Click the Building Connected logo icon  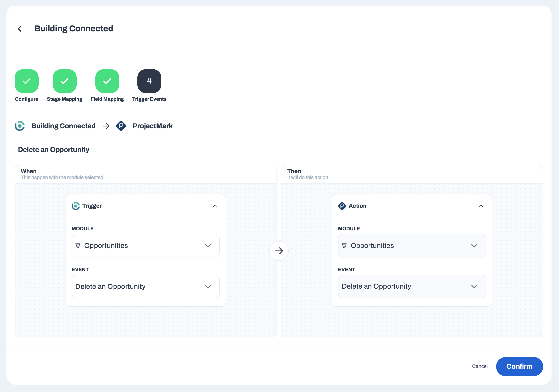[x=20, y=126]
